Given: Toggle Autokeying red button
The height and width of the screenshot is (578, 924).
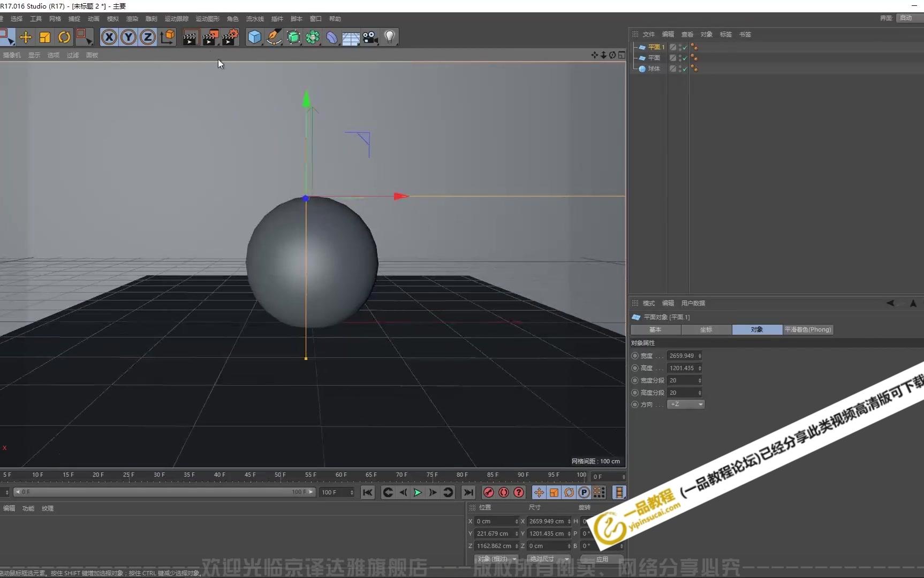Looking at the screenshot, I should pyautogui.click(x=504, y=492).
